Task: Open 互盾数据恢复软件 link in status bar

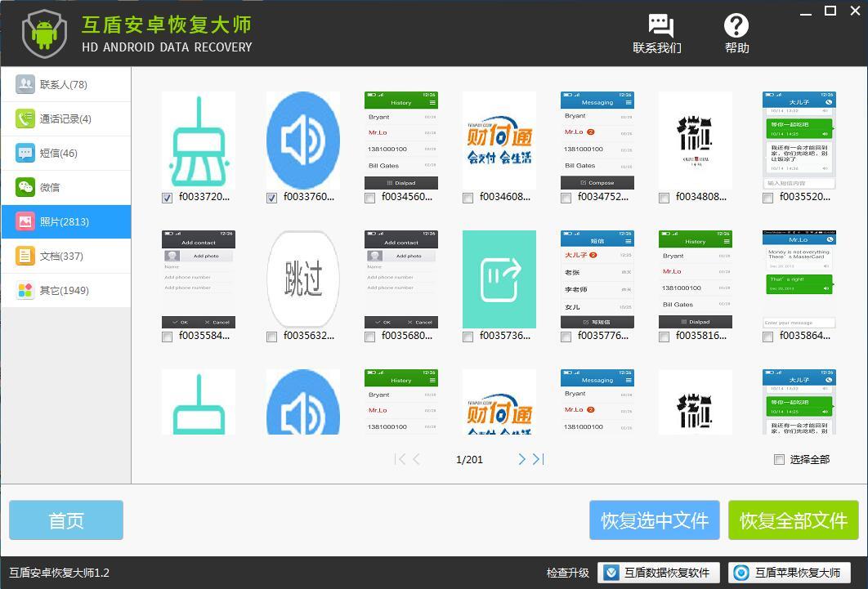Action: coord(660,573)
